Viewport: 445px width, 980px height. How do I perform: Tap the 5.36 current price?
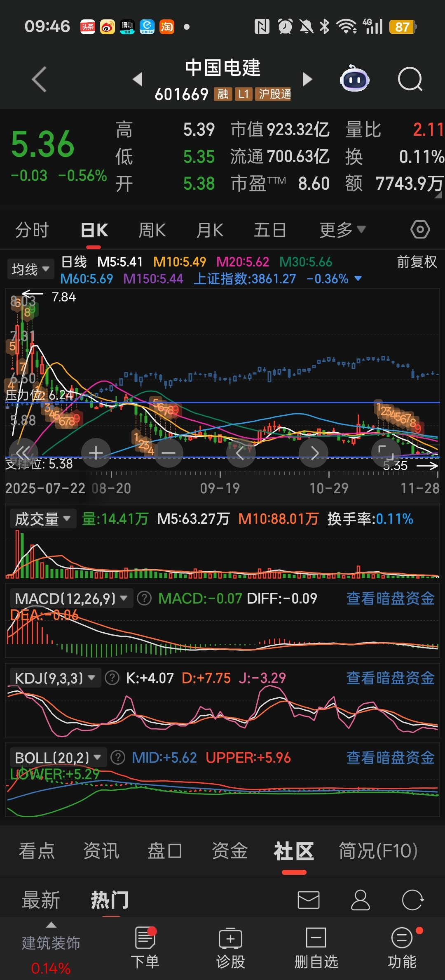tap(42, 144)
